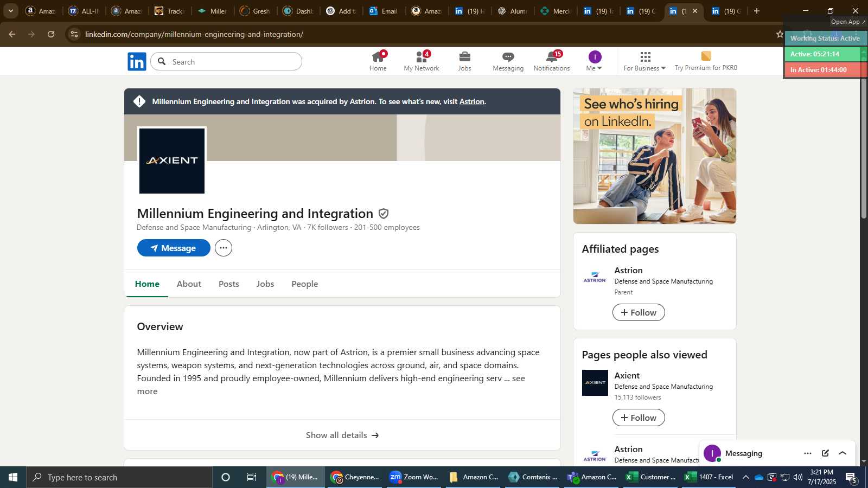Expand the Messaging overlay chevron

click(843, 453)
